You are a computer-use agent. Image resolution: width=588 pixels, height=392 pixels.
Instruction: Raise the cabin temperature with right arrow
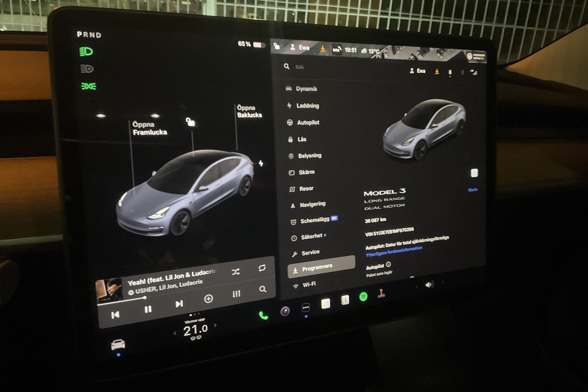click(215, 325)
